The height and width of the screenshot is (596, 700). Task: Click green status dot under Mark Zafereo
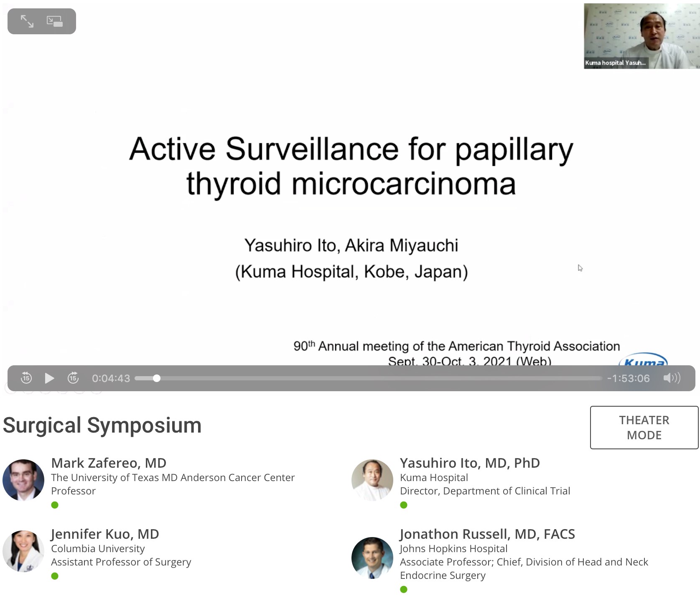pos(55,505)
